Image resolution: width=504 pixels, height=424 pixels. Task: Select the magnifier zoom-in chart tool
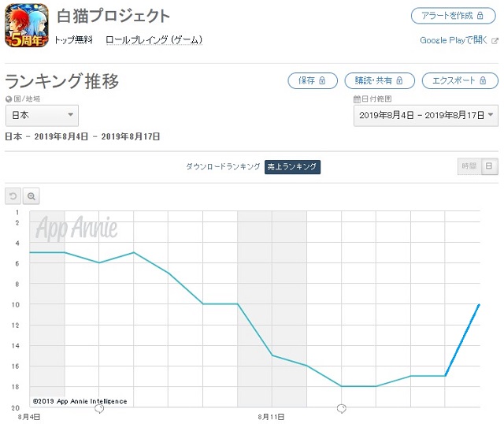(31, 196)
